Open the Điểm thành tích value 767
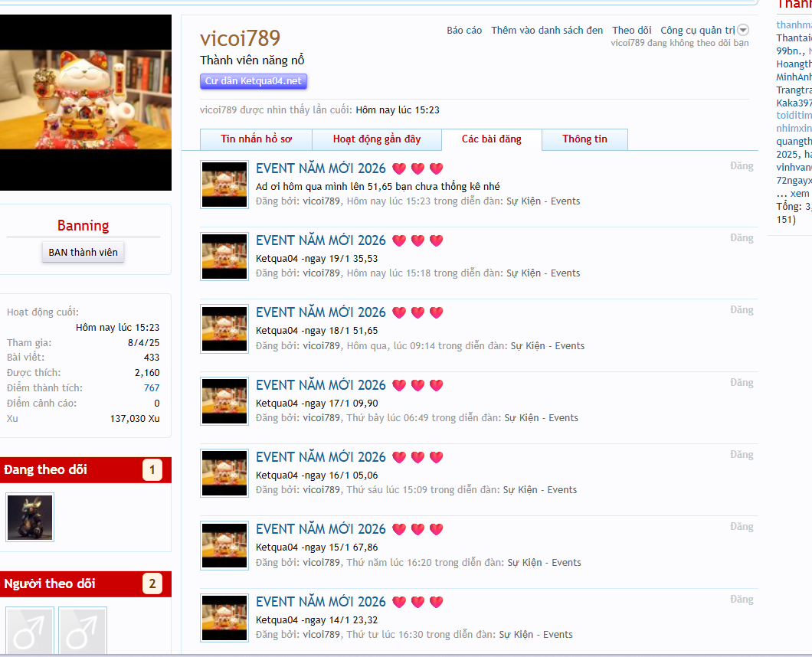 tap(151, 388)
